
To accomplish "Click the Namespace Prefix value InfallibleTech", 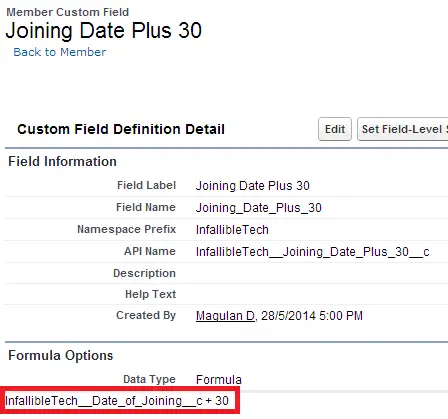I will click(232, 230).
